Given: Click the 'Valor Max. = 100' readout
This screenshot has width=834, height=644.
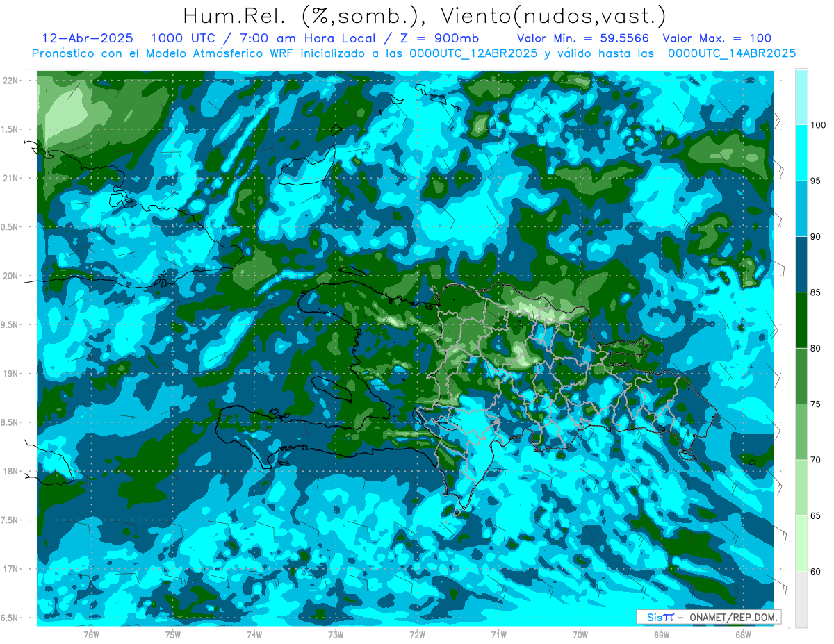Looking at the screenshot, I should click(717, 38).
